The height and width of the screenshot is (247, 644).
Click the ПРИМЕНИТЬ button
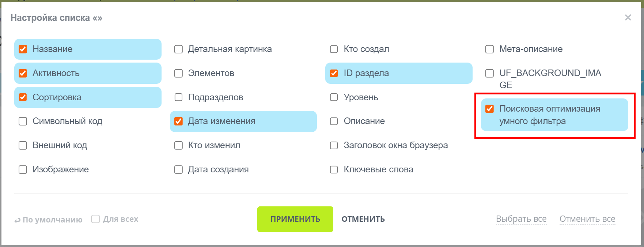pos(295,219)
